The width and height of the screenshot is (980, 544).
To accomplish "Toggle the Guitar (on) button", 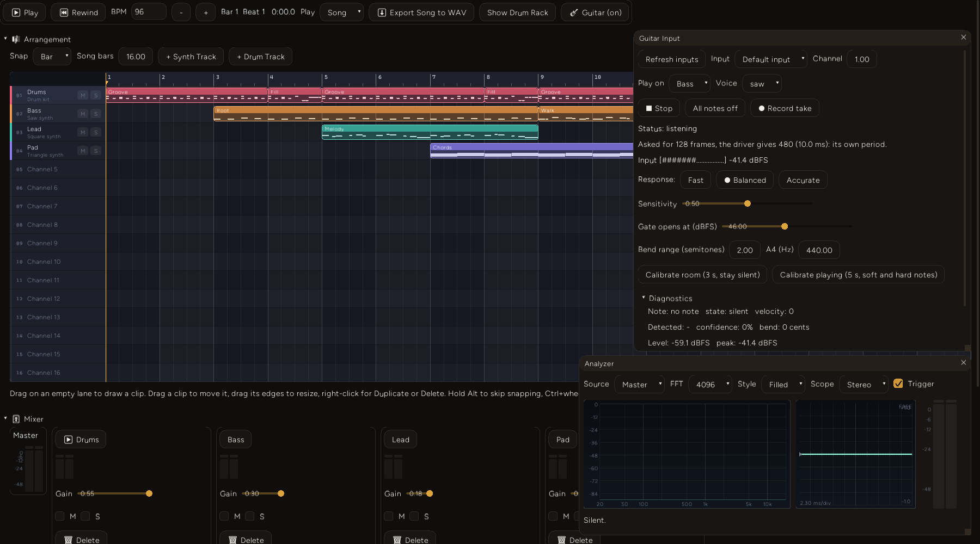I will (x=595, y=12).
